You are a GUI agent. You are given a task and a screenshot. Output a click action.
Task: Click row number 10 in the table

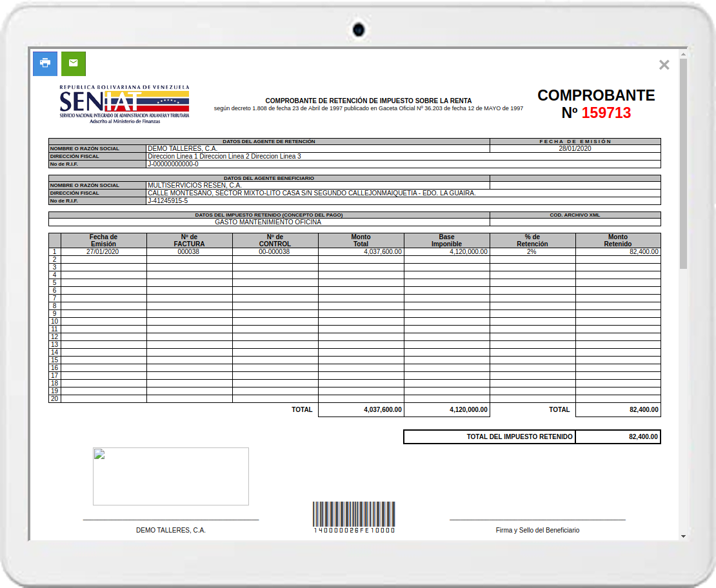tap(54, 321)
